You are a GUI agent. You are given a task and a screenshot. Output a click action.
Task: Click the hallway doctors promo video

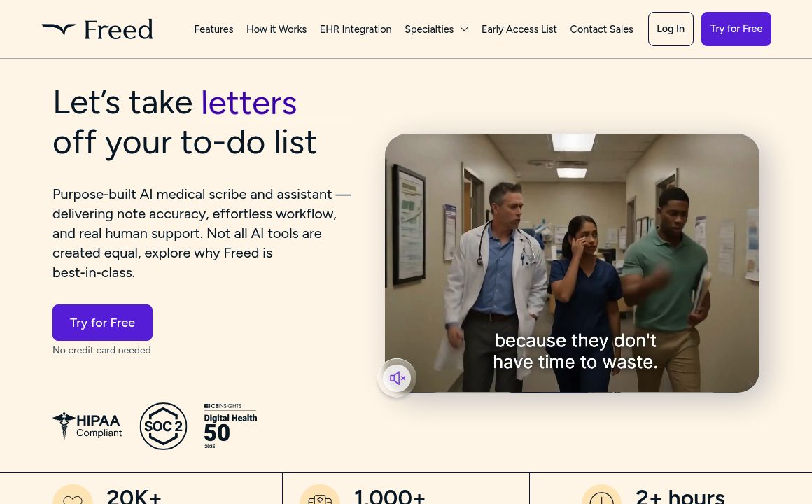coord(572,263)
